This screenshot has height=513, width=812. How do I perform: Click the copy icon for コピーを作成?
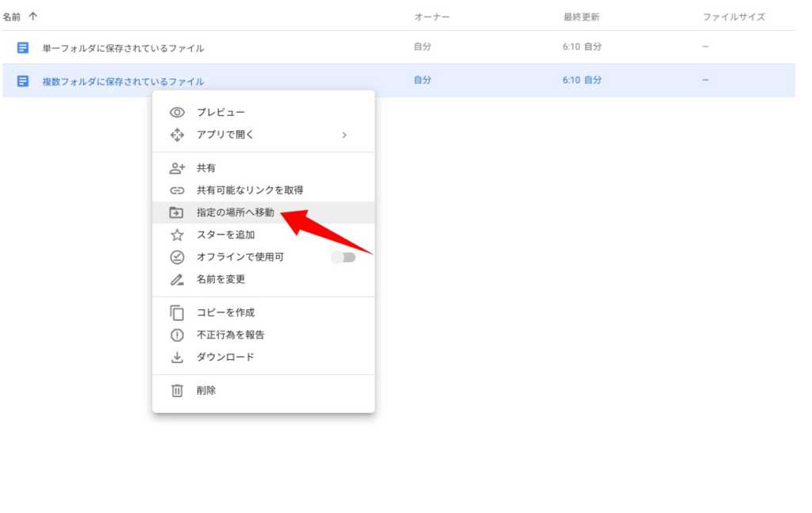point(177,312)
